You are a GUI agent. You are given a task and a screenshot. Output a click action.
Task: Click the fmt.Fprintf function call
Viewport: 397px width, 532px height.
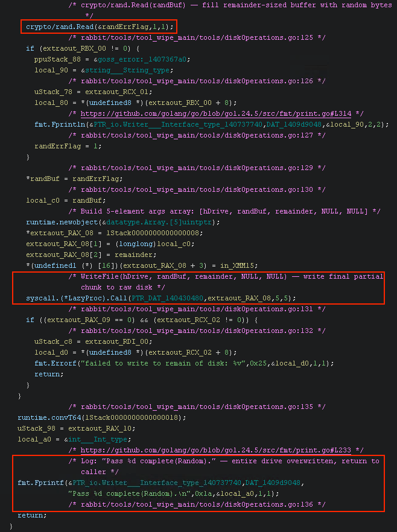tap(40, 483)
